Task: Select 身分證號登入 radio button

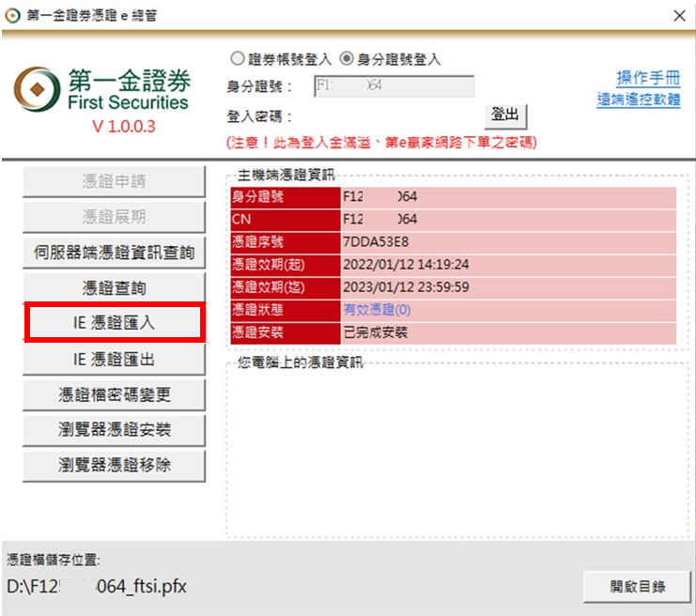Action: click(347, 59)
